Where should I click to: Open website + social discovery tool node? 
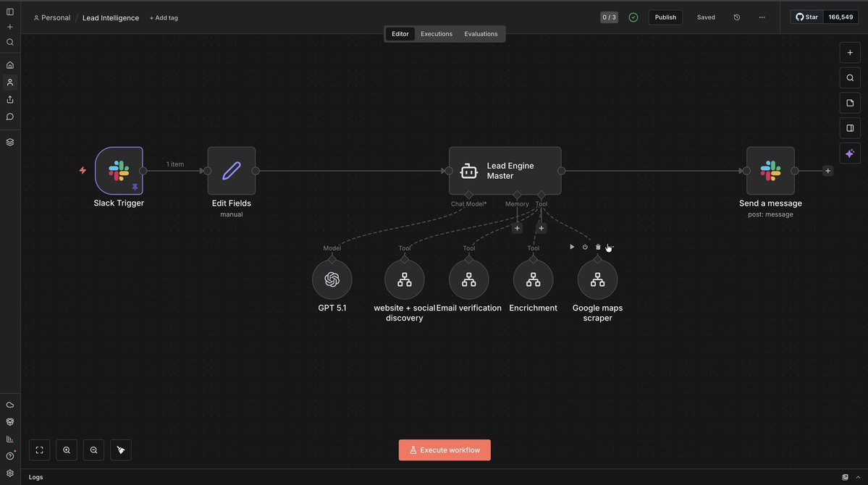[405, 279]
